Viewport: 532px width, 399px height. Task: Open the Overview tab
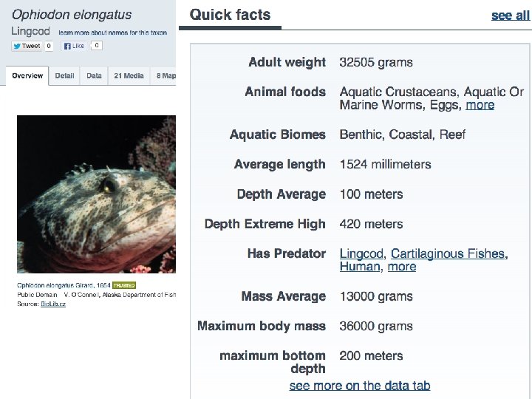27,75
